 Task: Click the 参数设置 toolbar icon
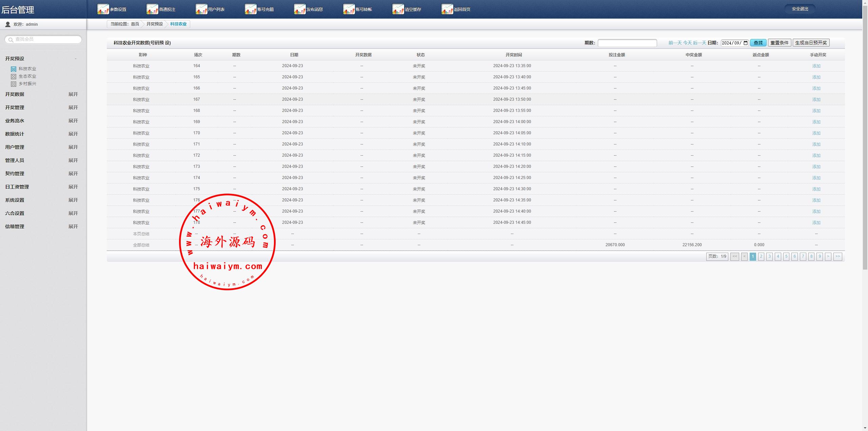(103, 9)
